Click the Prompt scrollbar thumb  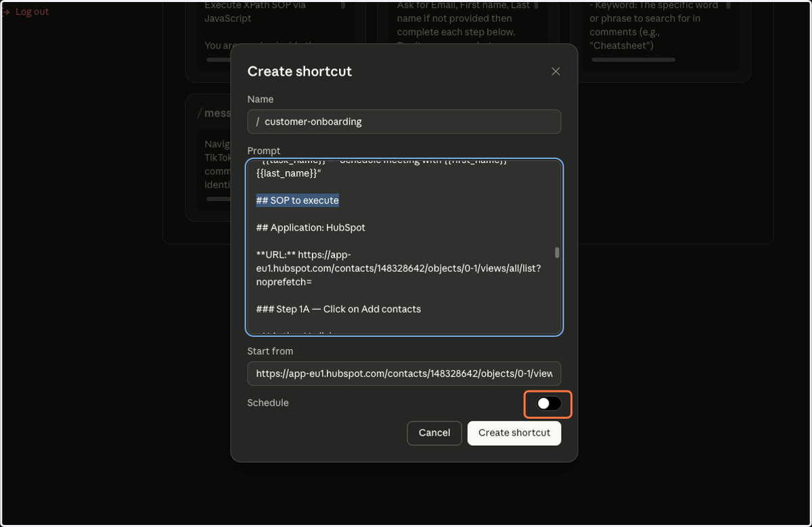(558, 252)
